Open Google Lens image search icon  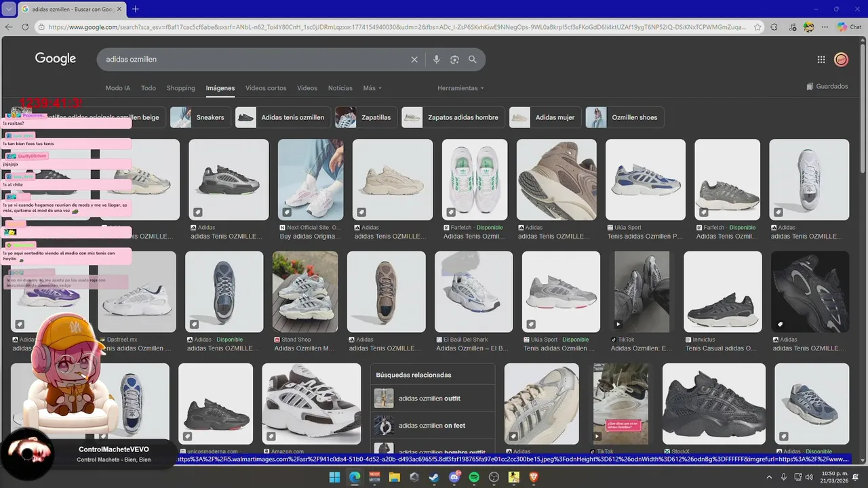pos(454,60)
